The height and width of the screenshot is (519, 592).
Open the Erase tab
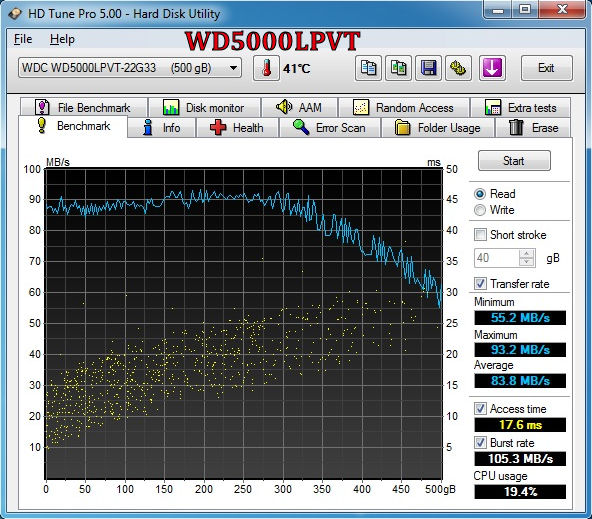coord(533,128)
